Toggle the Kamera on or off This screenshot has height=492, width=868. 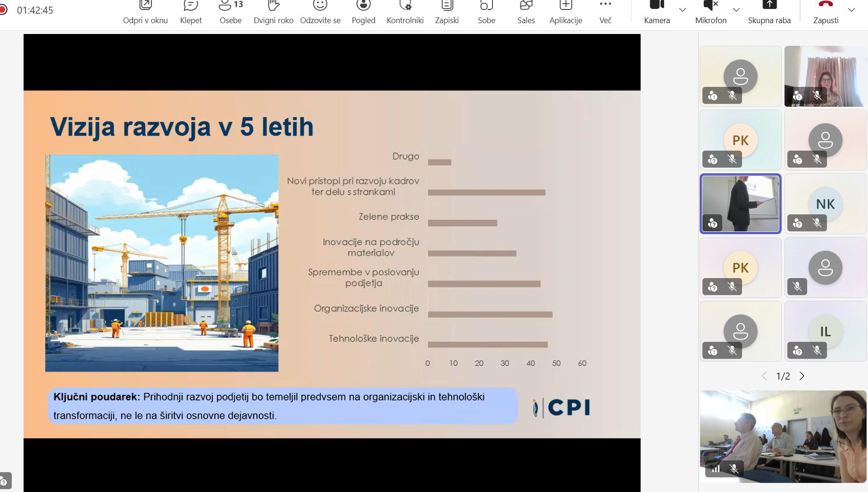657,12
